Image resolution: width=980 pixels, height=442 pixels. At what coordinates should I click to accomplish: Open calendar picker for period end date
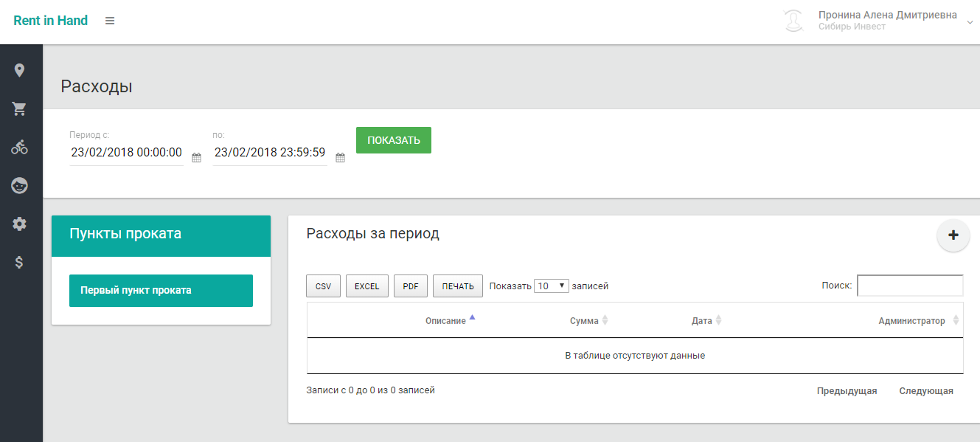pyautogui.click(x=340, y=156)
